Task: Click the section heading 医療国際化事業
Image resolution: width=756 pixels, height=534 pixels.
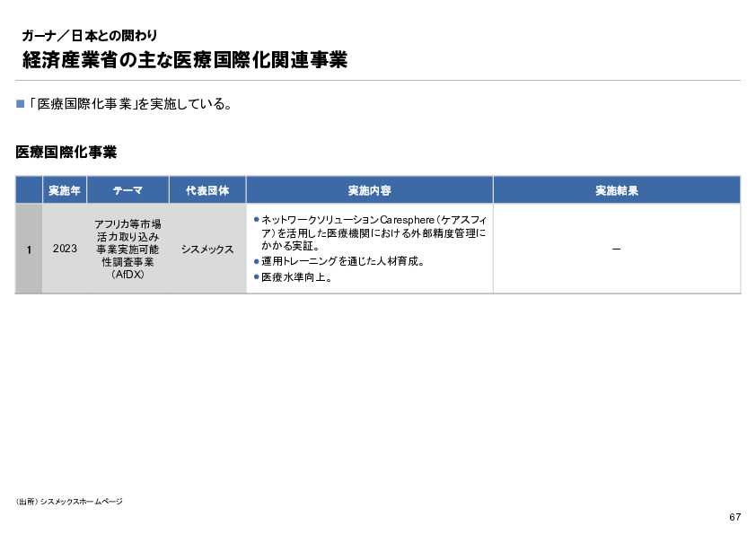Action: 66,153
